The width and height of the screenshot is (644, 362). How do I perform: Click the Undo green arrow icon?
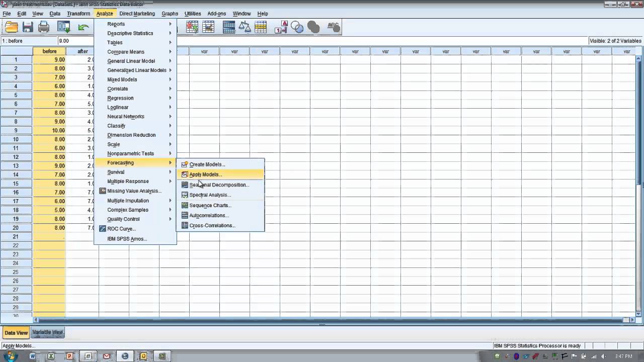(84, 28)
